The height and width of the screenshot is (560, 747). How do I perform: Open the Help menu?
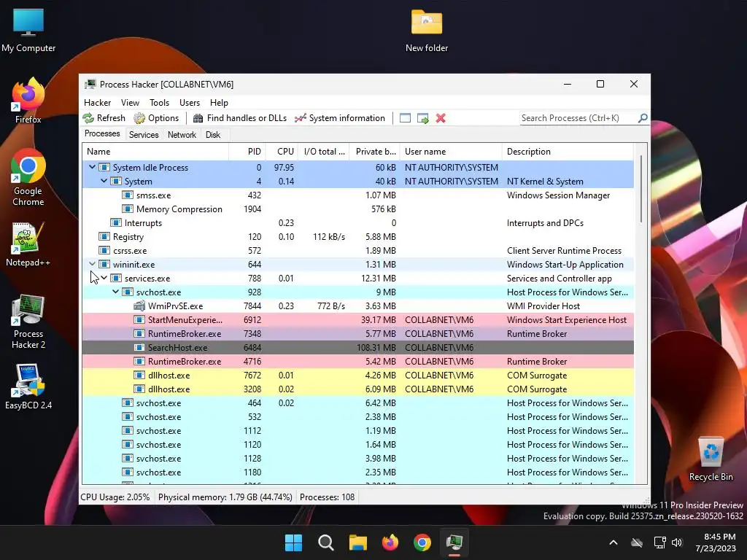point(219,102)
